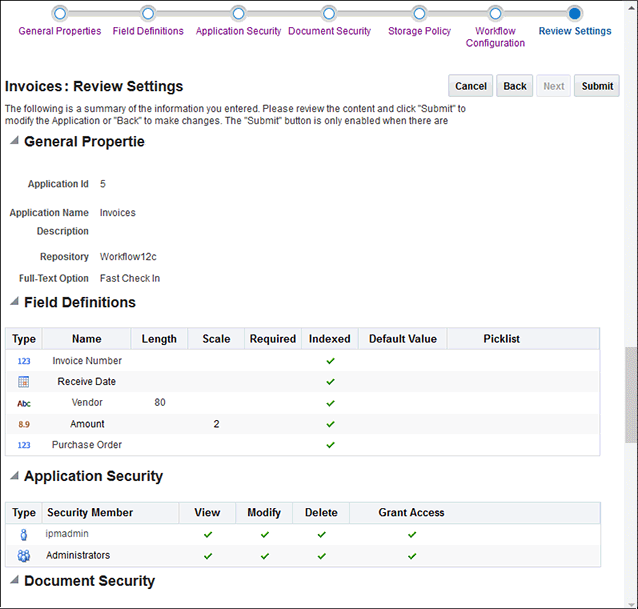Collapse the Field Definitions section
Image resolution: width=638 pixels, height=609 pixels.
tap(13, 302)
